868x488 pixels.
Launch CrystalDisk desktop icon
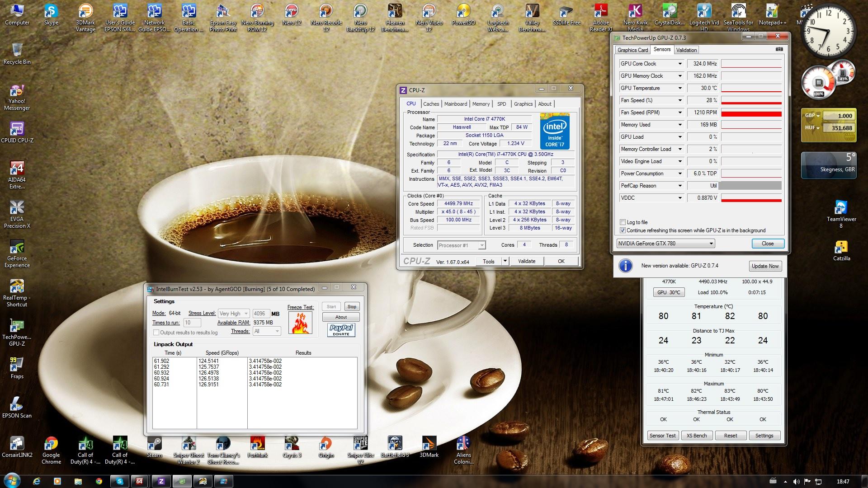click(x=670, y=15)
